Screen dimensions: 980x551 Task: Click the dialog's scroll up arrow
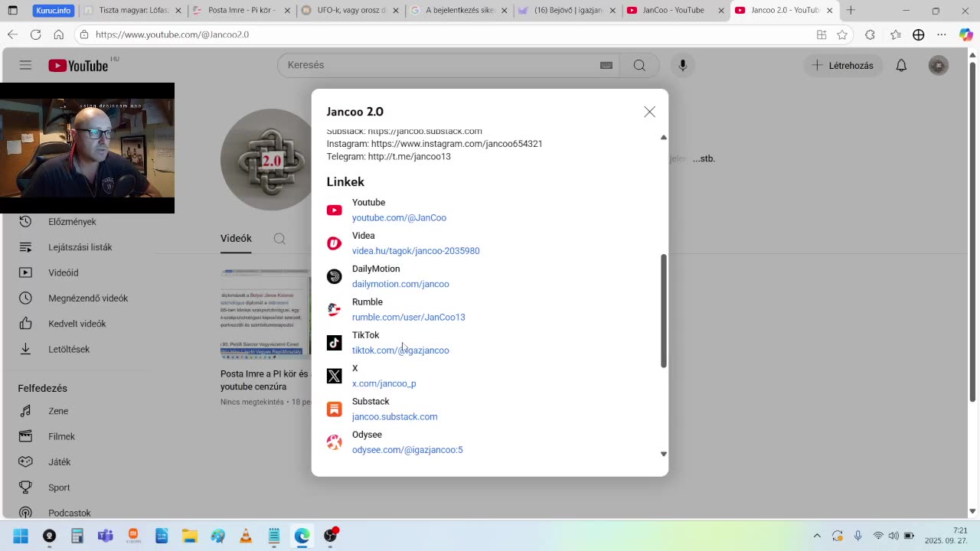click(664, 138)
